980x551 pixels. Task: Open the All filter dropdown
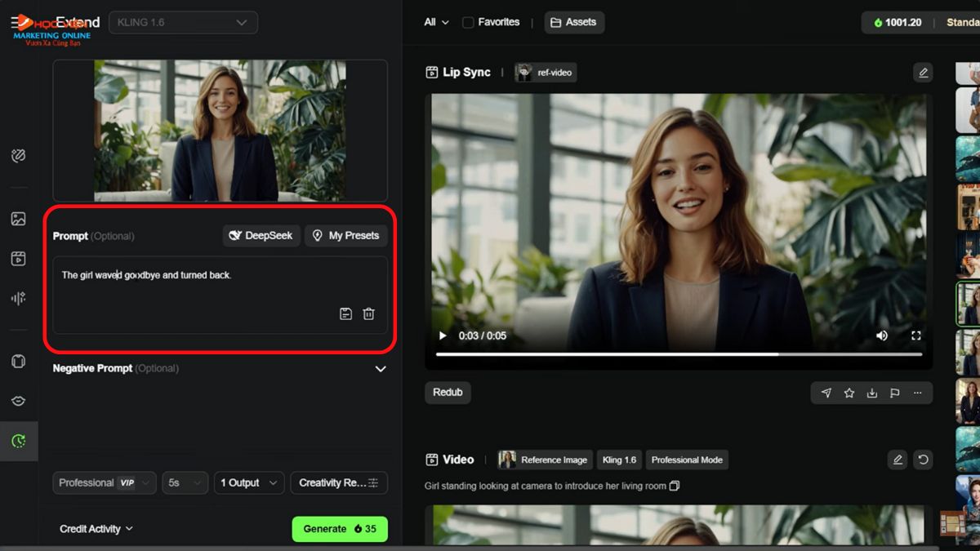click(x=436, y=22)
